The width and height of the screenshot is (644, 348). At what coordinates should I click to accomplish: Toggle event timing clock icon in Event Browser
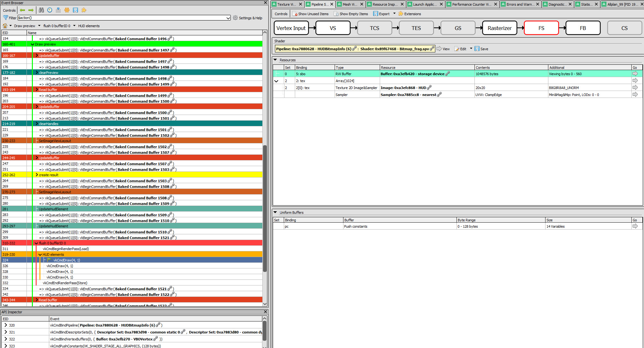[x=50, y=10]
